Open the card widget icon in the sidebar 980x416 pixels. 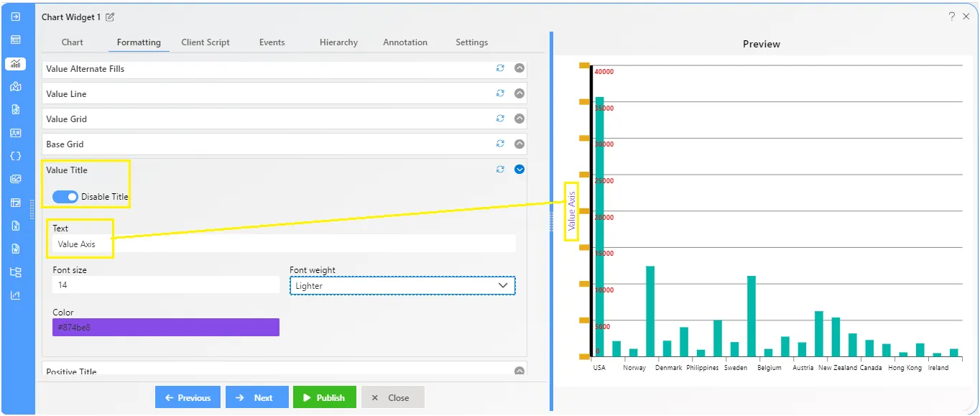pyautogui.click(x=16, y=133)
